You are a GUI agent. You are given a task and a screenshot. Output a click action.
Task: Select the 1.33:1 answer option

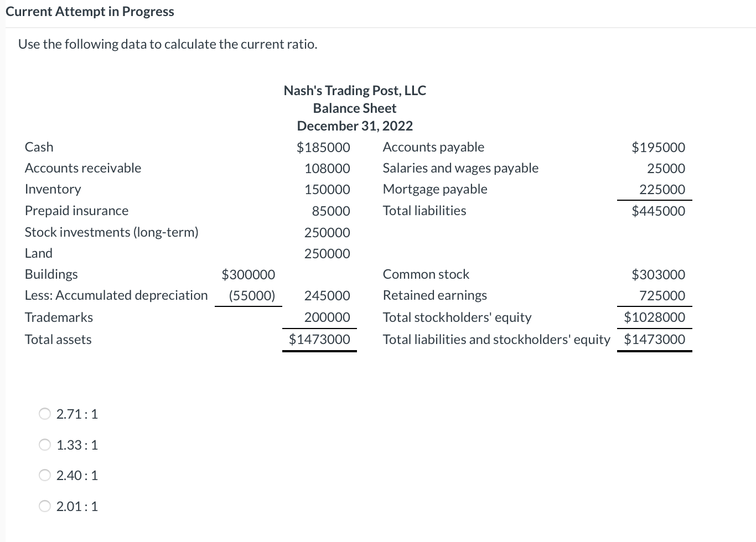(77, 444)
